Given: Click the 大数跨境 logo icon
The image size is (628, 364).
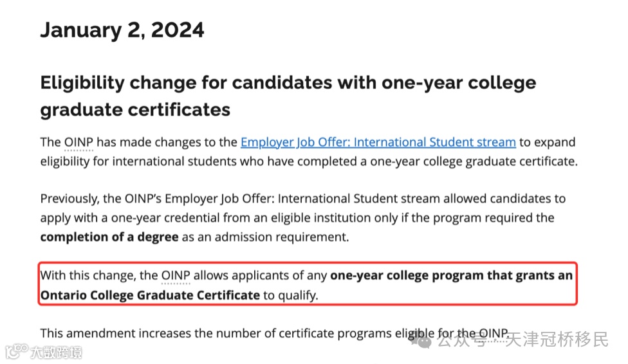Looking at the screenshot, I should (15, 352).
